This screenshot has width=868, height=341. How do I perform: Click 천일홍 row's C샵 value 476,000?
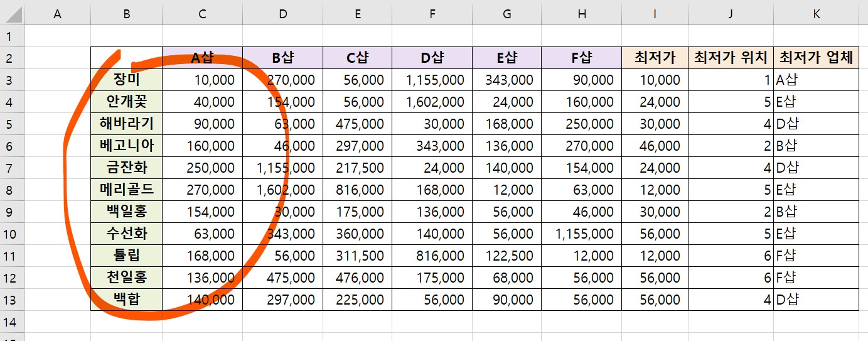[x=357, y=278]
